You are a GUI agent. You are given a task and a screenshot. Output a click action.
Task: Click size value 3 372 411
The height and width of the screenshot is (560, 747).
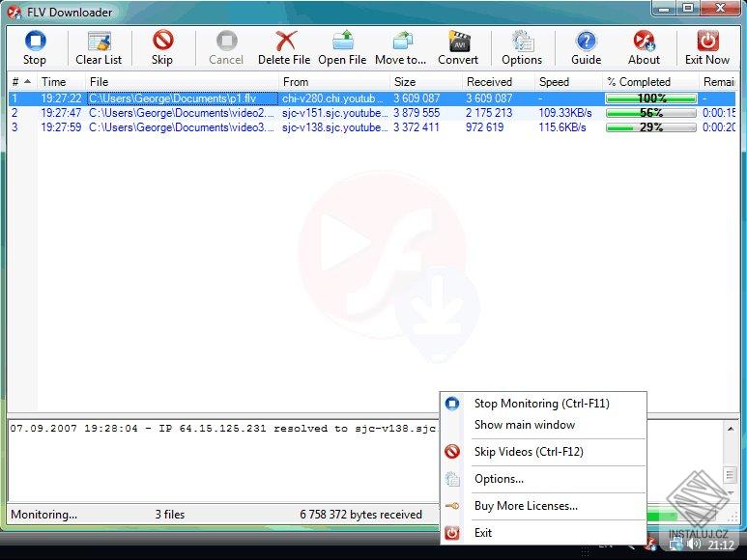417,127
